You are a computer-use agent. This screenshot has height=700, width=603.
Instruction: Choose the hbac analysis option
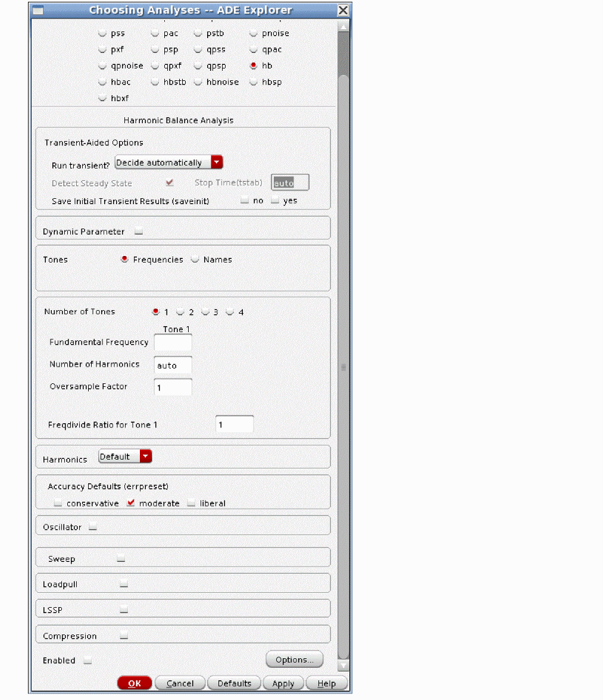(102, 82)
